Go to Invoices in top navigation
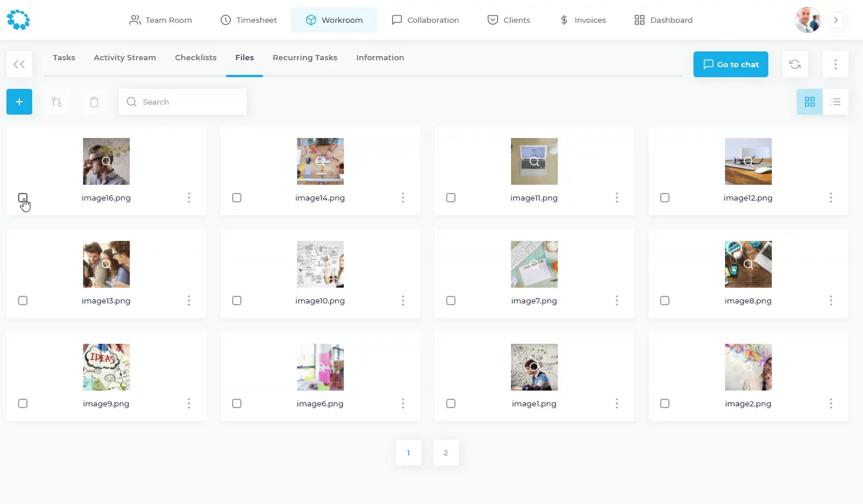Screen dimensions: 863x504 (583, 20)
